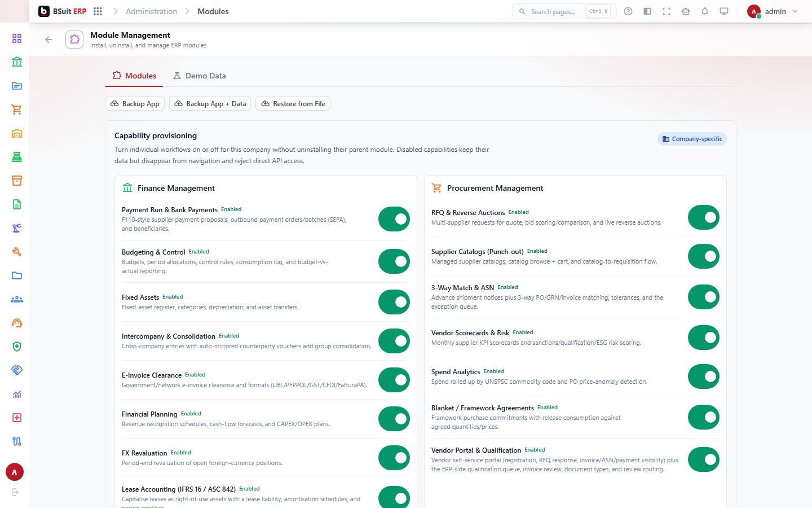Viewport: 812px width, 508px height.
Task: Turn off 3-Way Match & ASN
Action: (704, 297)
